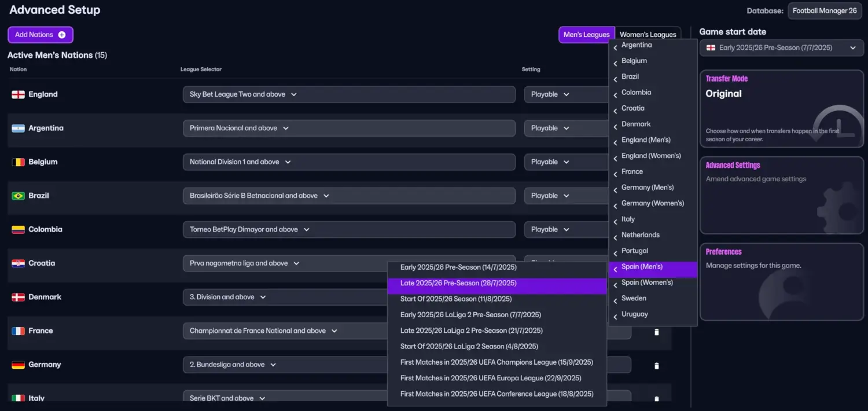Image resolution: width=868 pixels, height=411 pixels.
Task: Open Belgium league selector dropdown
Action: (x=349, y=162)
